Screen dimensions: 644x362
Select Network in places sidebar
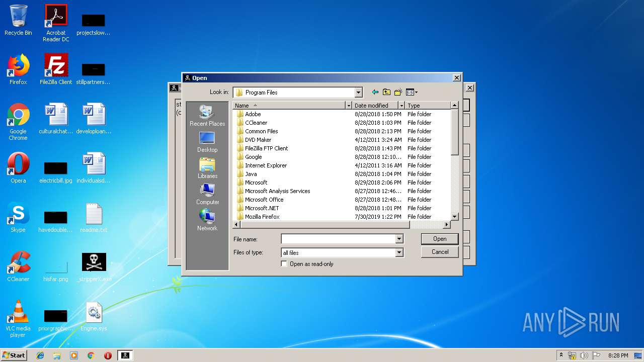(207, 220)
